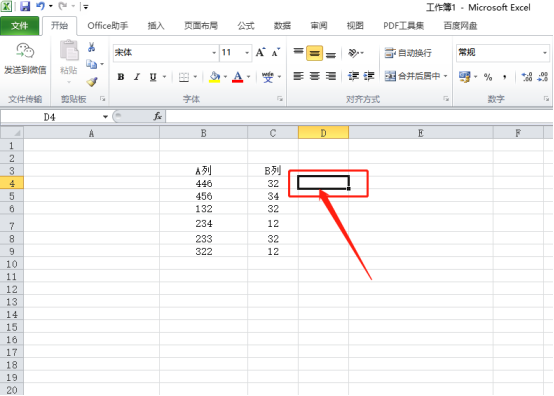
Task: Toggle Wrap Text (自动换行)
Action: (408, 53)
